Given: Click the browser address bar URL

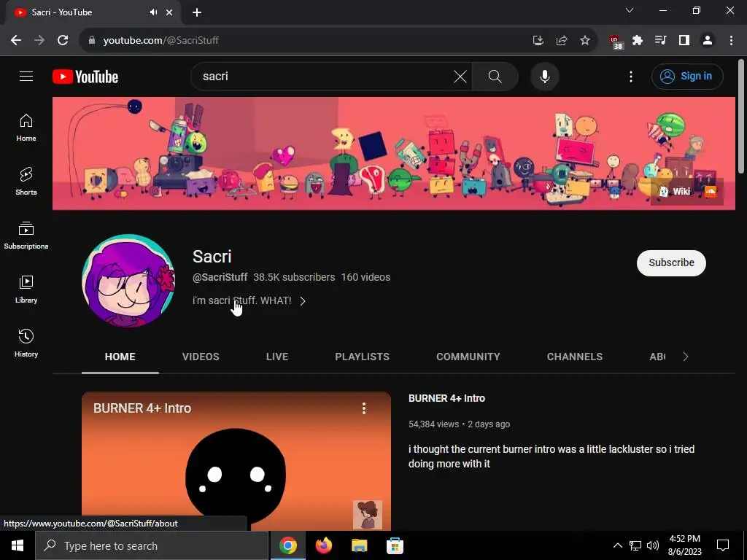Looking at the screenshot, I should pos(161,41).
